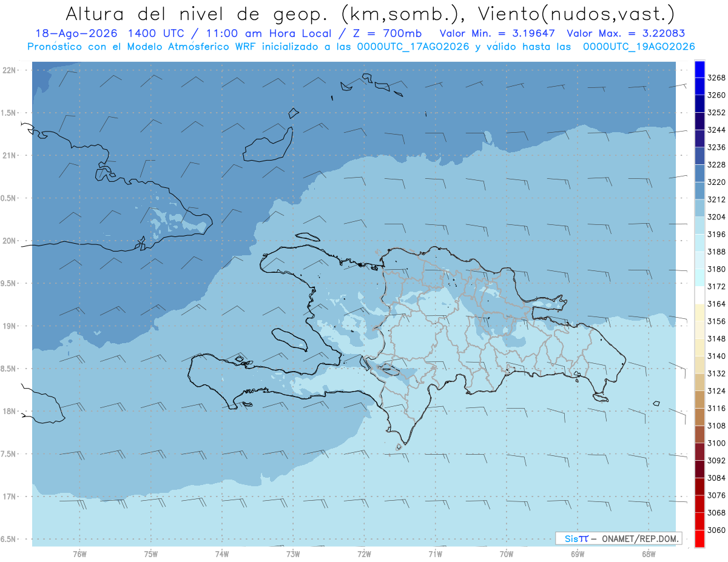Pick the brown band between 3116 and 3108
Screen dimensions: 728x562
point(699,416)
